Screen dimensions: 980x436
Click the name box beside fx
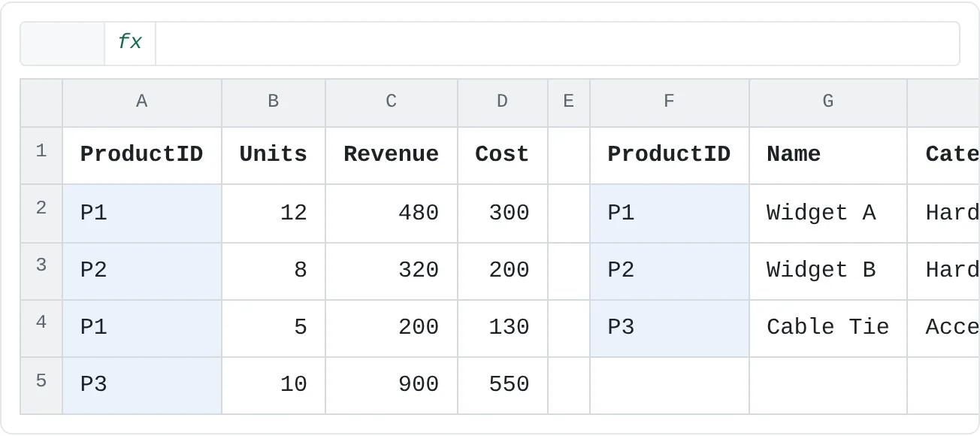tap(62, 43)
